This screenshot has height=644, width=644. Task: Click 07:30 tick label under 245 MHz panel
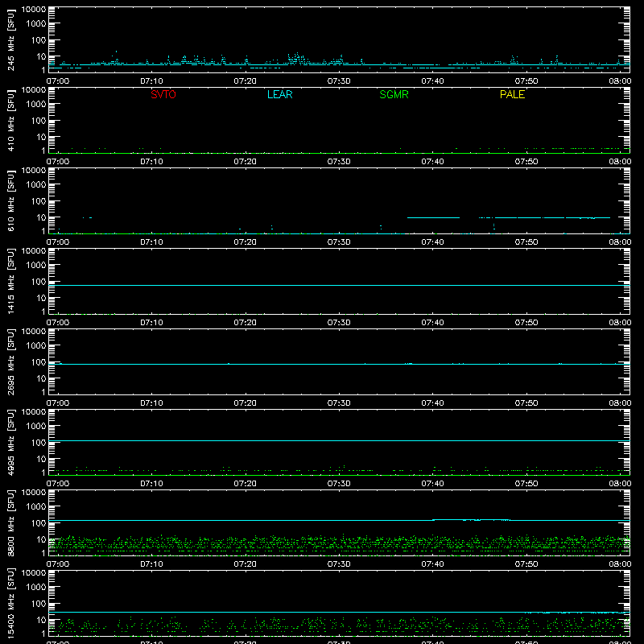[339, 81]
